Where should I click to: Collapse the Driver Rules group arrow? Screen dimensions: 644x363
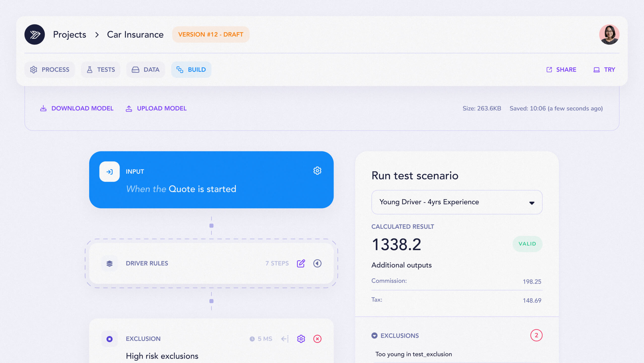[317, 263]
